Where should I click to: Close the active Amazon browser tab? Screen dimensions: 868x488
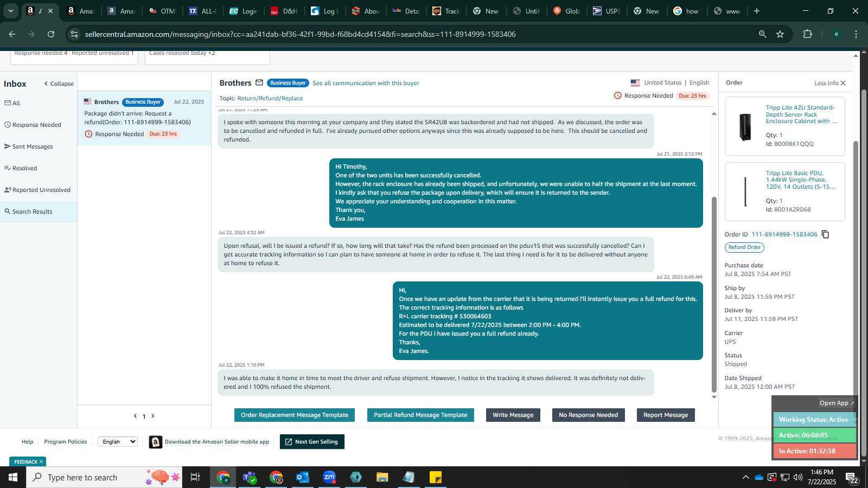pyautogui.click(x=50, y=11)
